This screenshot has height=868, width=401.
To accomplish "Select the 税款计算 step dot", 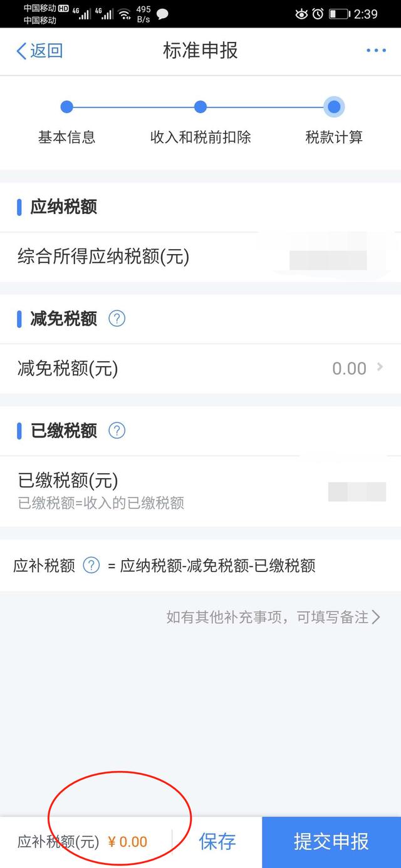I will pos(334,107).
